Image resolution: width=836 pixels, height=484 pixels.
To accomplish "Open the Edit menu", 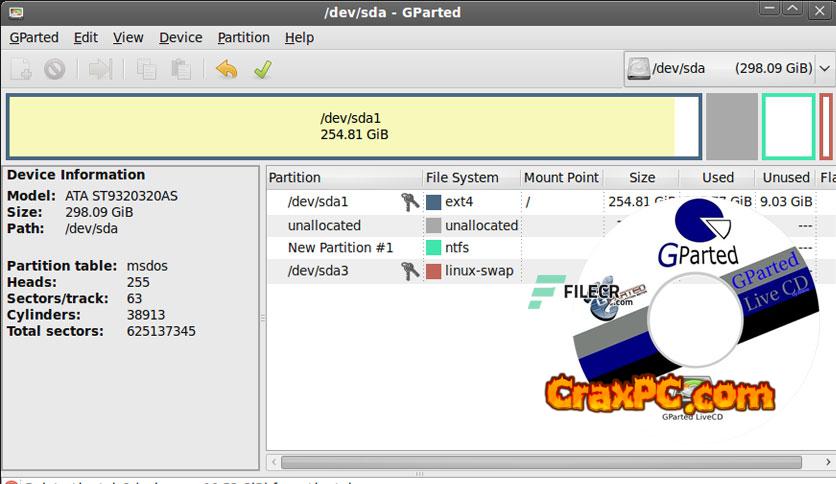I will pos(85,38).
